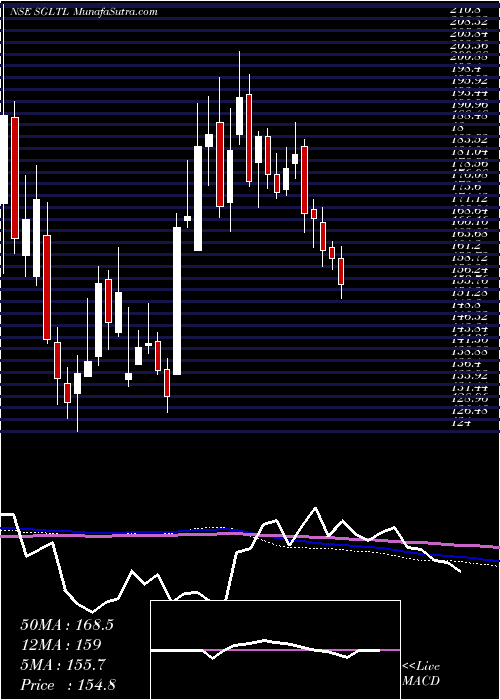This screenshot has width=500, height=700.
Task: Open the MACD inset chart
Action: [x=275, y=650]
